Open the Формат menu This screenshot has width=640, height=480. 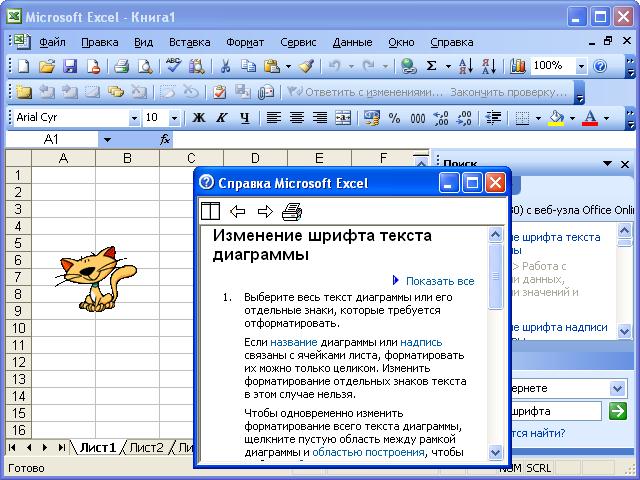tap(245, 42)
